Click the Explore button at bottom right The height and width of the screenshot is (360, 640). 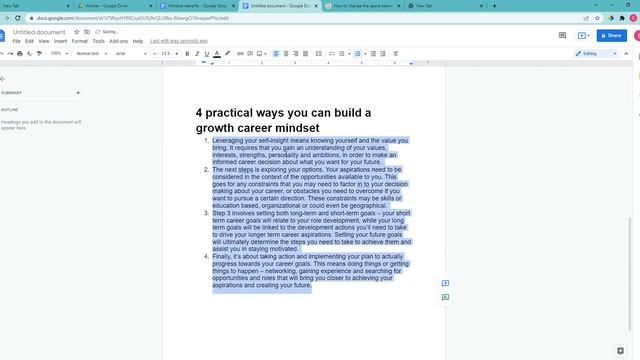click(620, 351)
